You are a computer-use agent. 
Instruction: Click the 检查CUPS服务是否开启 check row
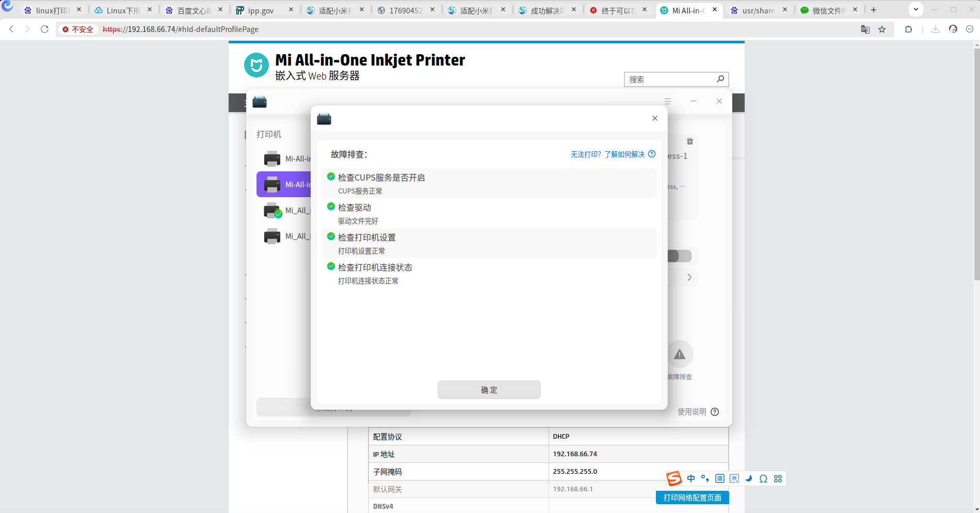pyautogui.click(x=489, y=183)
